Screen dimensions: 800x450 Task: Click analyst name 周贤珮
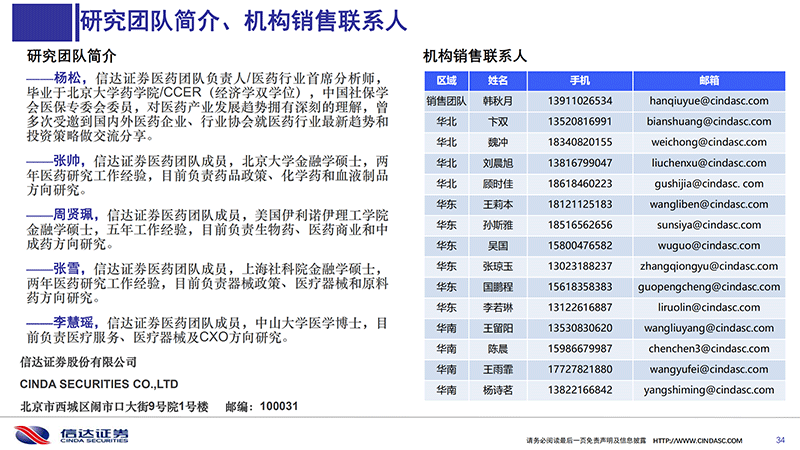click(x=73, y=215)
